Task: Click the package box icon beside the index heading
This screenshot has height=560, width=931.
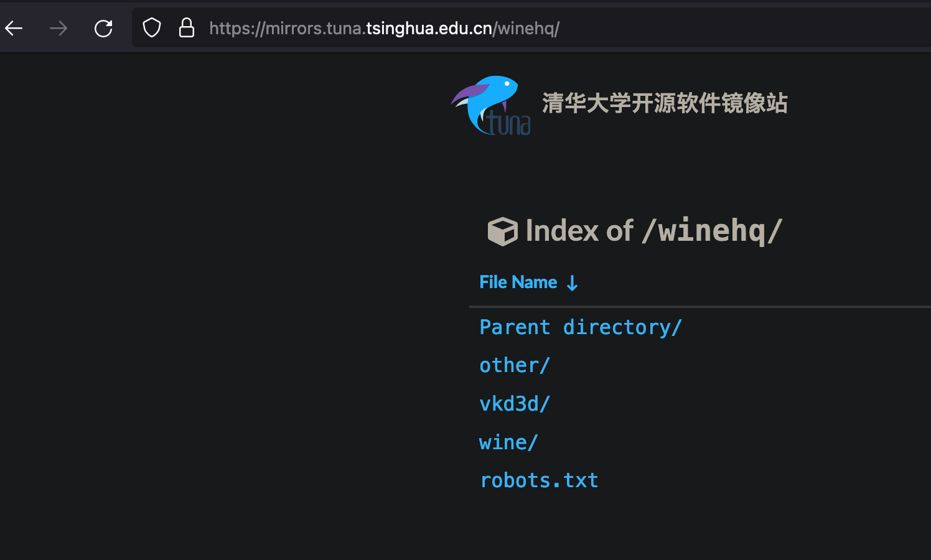Action: (502, 231)
